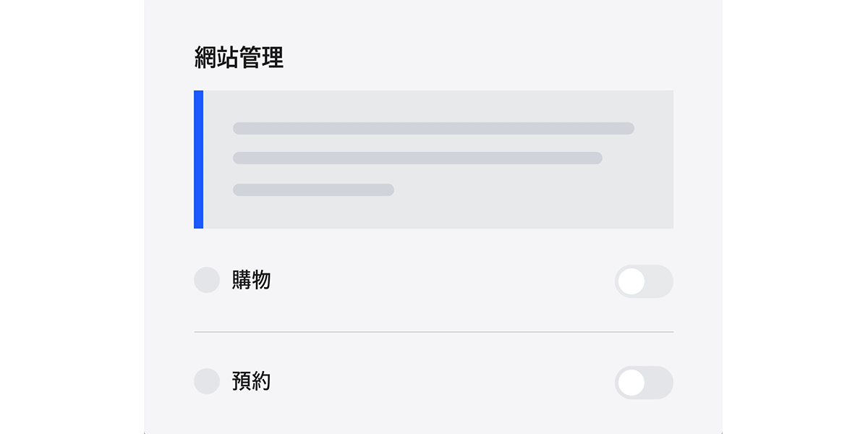Enable the 購物 toggle switch
Image resolution: width=868 pixels, height=434 pixels.
coord(644,281)
